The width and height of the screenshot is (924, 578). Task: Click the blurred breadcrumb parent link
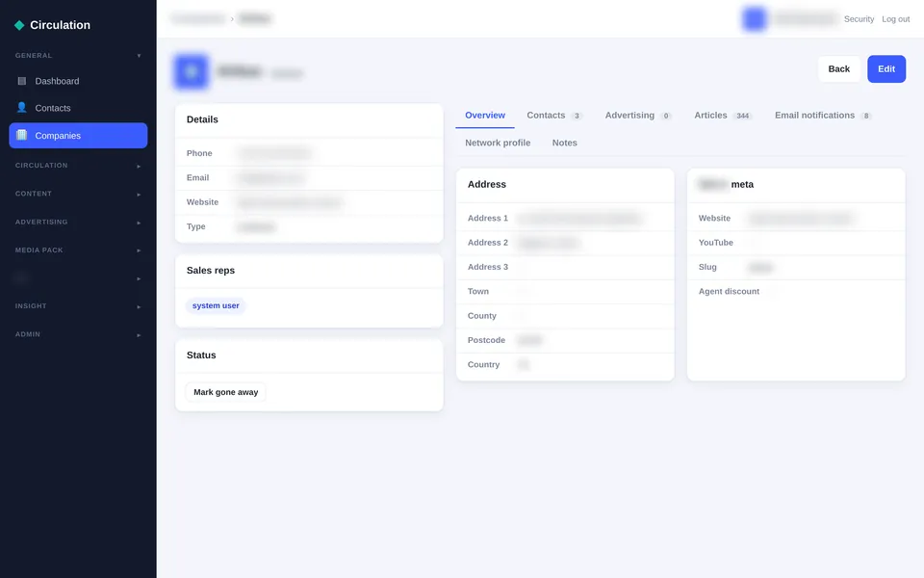[198, 19]
